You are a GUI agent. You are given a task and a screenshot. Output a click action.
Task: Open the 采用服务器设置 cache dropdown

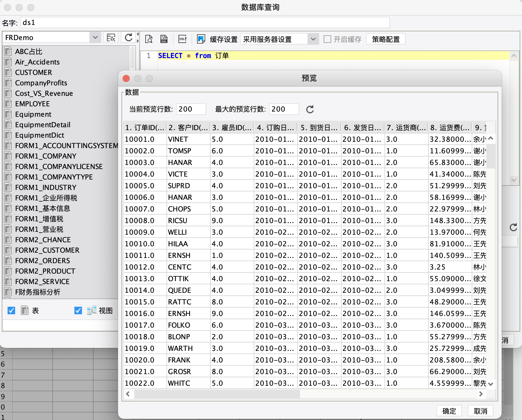point(313,39)
